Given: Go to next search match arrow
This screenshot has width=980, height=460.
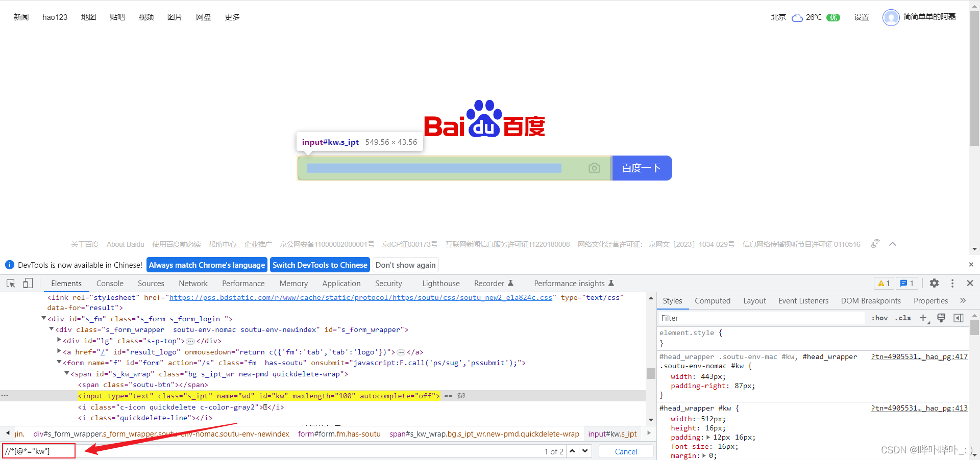Looking at the screenshot, I should (585, 451).
